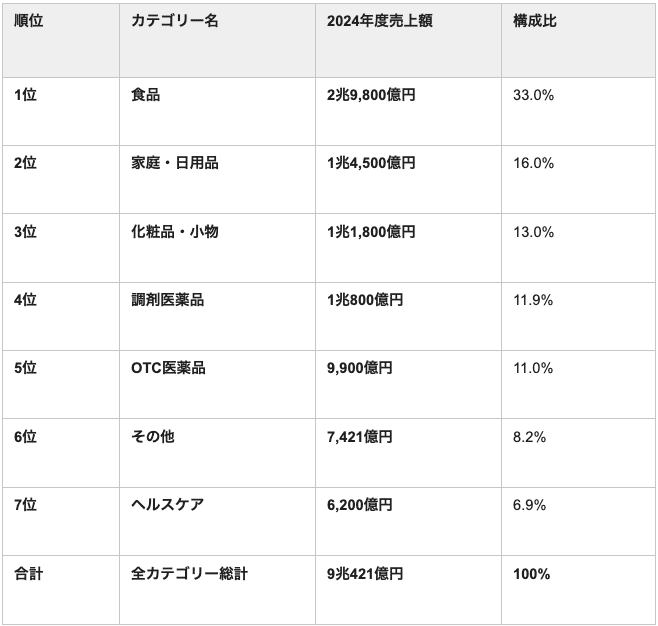Click the 化粧品・小物 category cell
The width and height of the screenshot is (658, 626).
[x=217, y=248]
